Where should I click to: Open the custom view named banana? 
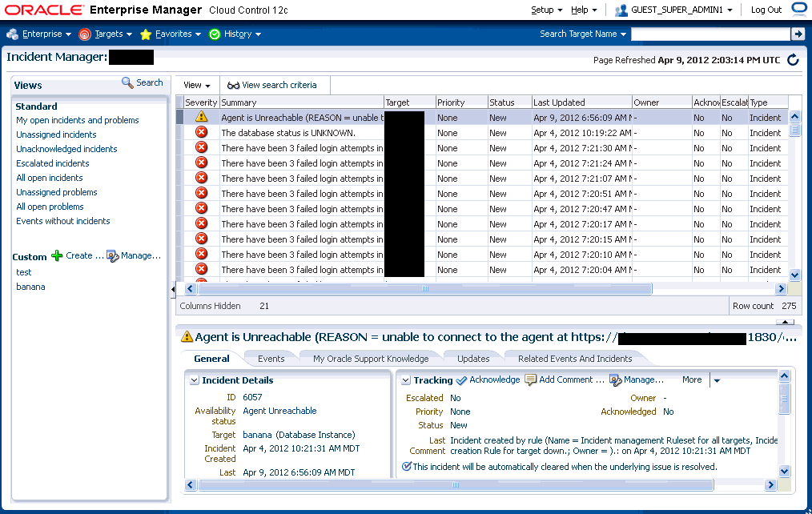(30, 287)
